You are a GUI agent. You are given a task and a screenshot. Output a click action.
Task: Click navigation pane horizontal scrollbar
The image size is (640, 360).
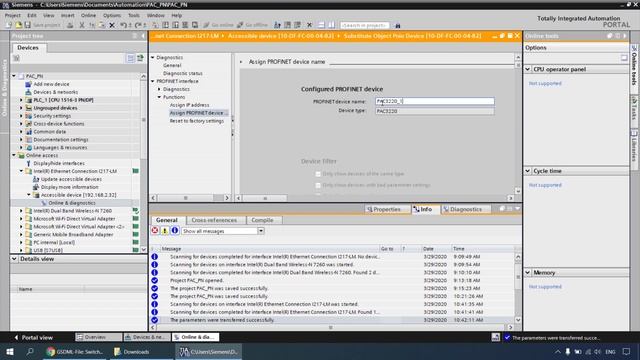tap(190, 198)
